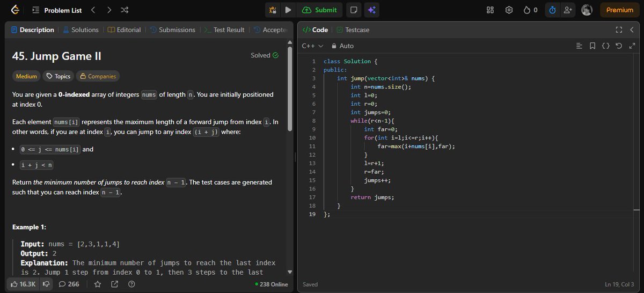
Task: Open the AI sparkle assistant icon
Action: click(371, 10)
